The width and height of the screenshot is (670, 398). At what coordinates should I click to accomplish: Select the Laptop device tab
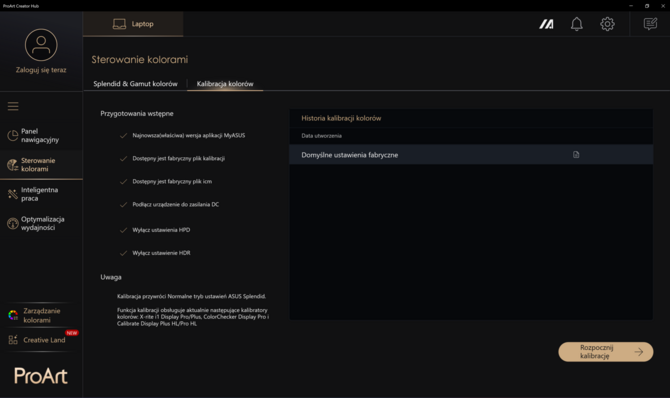point(133,24)
